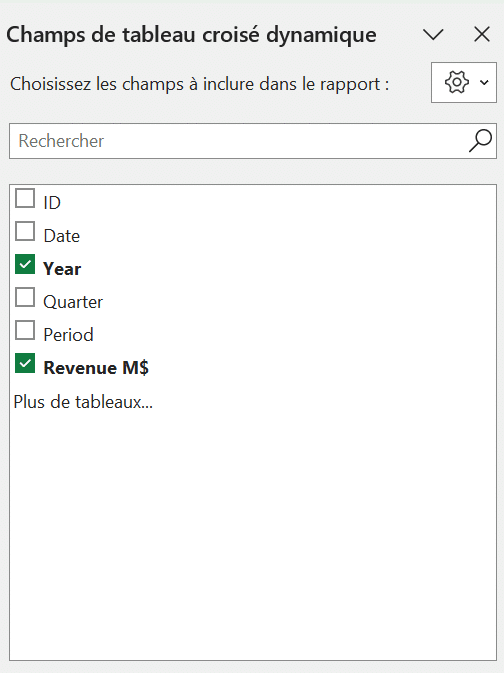The image size is (504, 673).
Task: Tick the Period field checkbox
Action: click(25, 330)
